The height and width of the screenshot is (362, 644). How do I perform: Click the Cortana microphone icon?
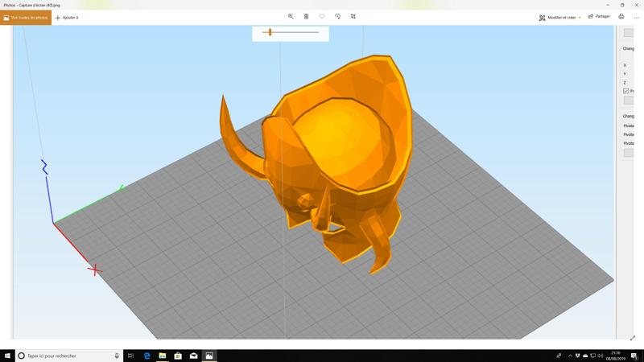point(117,356)
